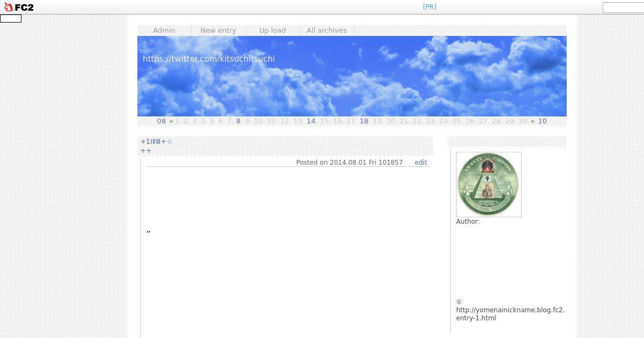The image size is (644, 338).
Task: Go to previous month 08 in calendar
Action: [x=162, y=121]
